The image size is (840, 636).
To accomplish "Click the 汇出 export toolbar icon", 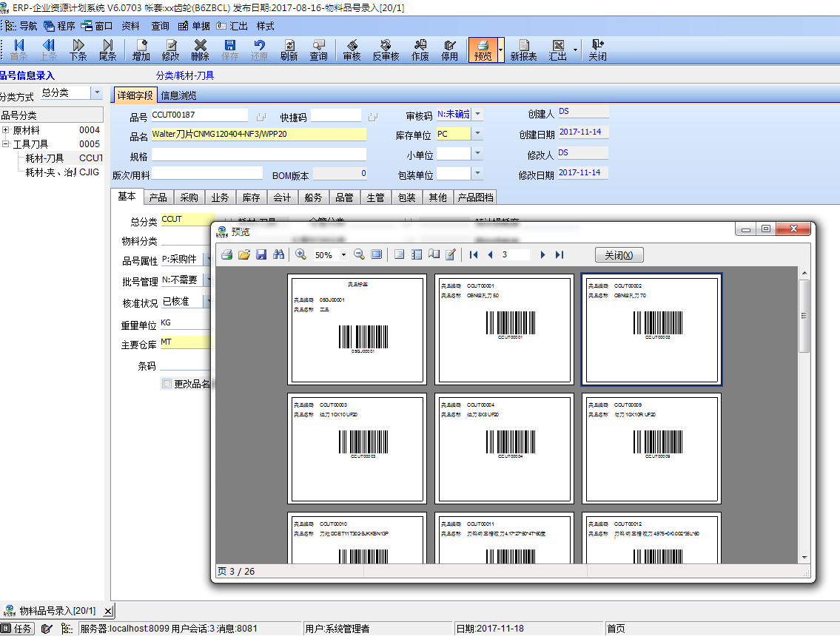I will [558, 50].
